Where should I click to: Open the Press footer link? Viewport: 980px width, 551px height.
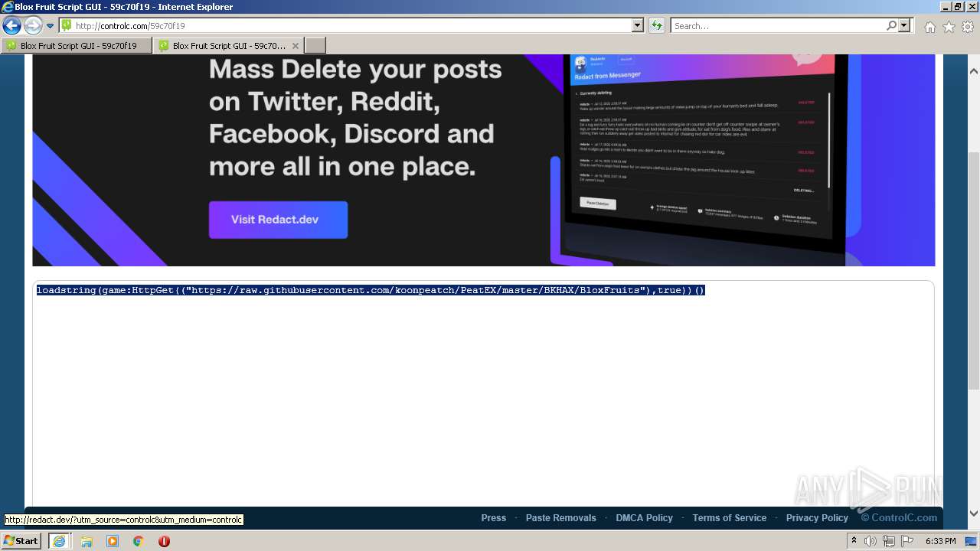[494, 518]
